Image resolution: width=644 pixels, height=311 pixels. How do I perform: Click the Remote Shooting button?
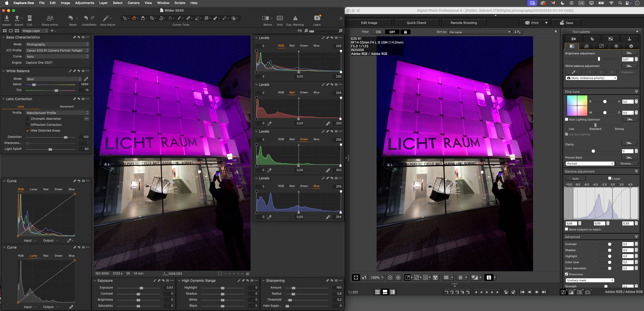(464, 23)
